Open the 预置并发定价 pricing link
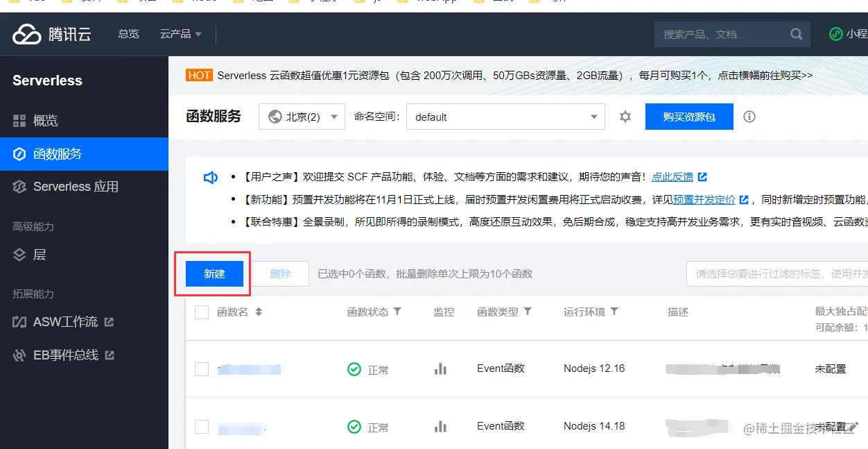The height and width of the screenshot is (449, 868). tap(704, 199)
